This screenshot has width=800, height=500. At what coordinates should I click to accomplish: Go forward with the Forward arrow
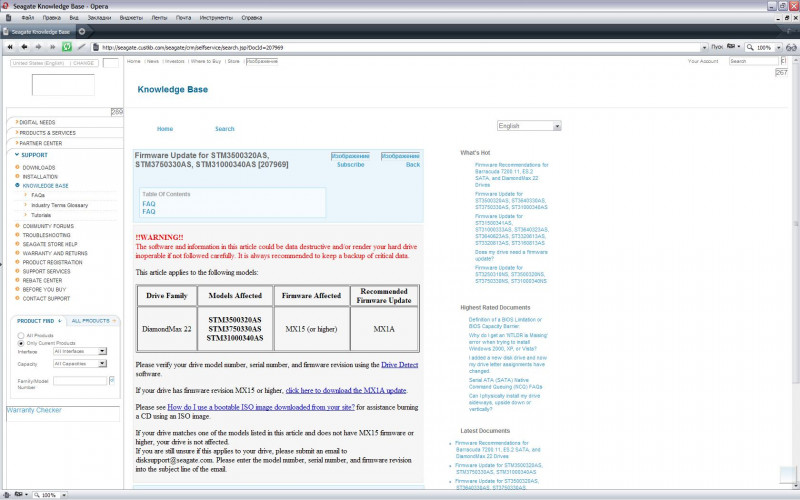click(38, 47)
